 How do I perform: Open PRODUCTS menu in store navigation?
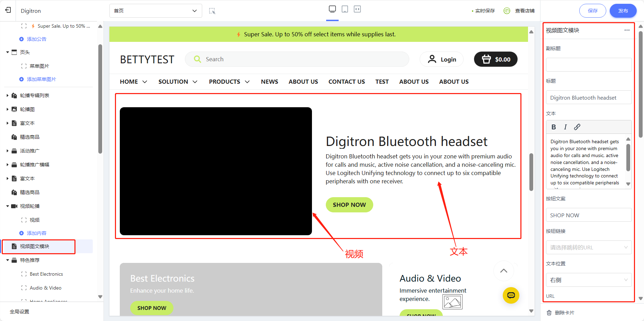tap(229, 82)
